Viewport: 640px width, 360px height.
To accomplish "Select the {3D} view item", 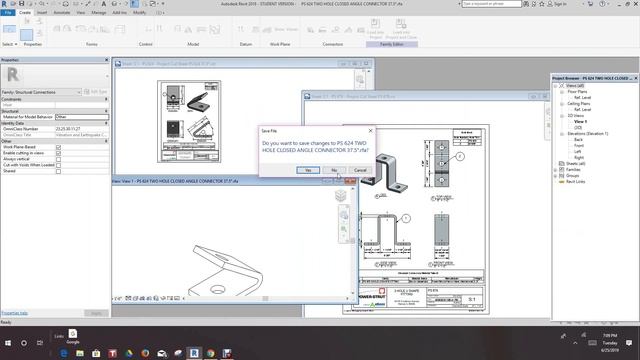I will [578, 128].
